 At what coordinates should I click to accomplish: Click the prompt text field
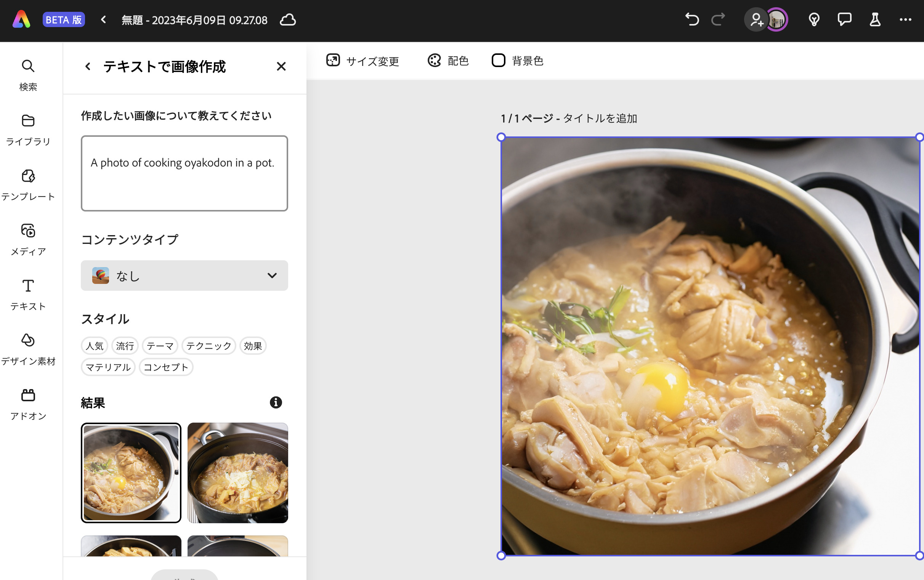tap(184, 173)
